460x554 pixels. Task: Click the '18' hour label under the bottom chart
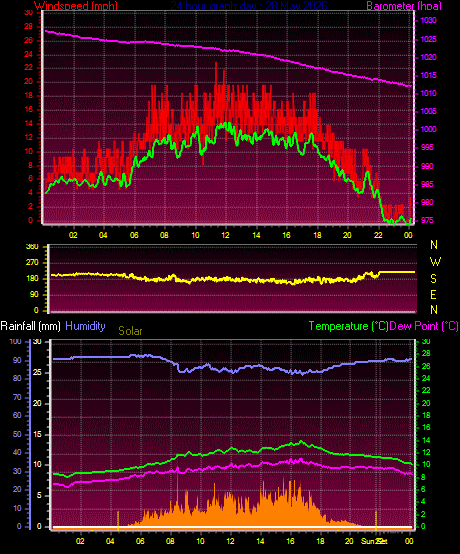pos(320,541)
